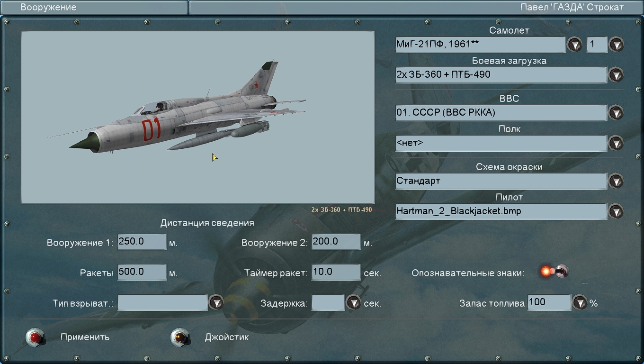The height and width of the screenshot is (364, 644).
Task: Click the Запас топлива field showing 100
Action: pos(549,302)
